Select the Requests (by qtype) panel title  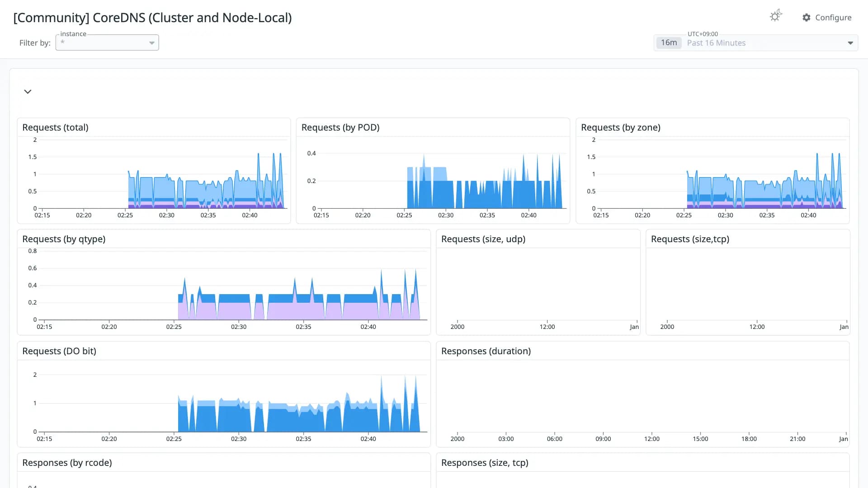click(64, 239)
